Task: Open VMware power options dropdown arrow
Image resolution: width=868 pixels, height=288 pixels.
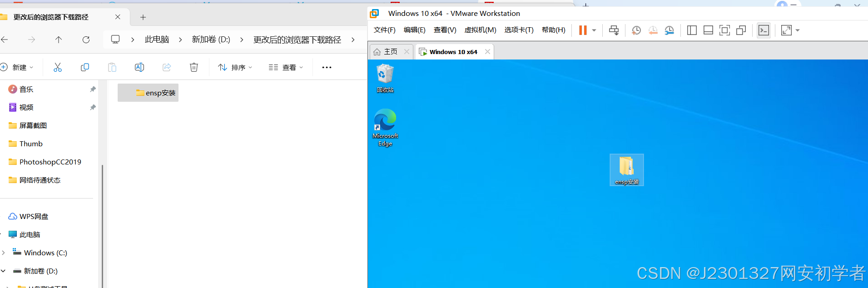Action: click(594, 30)
